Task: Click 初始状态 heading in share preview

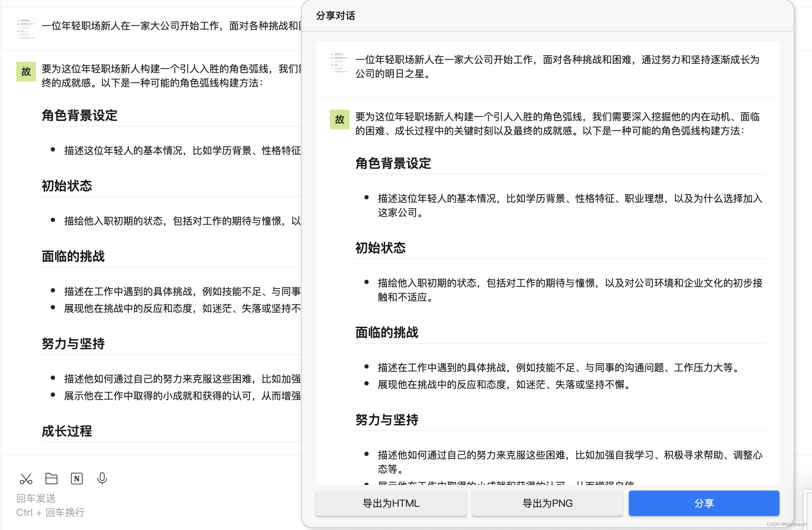Action: 381,248
